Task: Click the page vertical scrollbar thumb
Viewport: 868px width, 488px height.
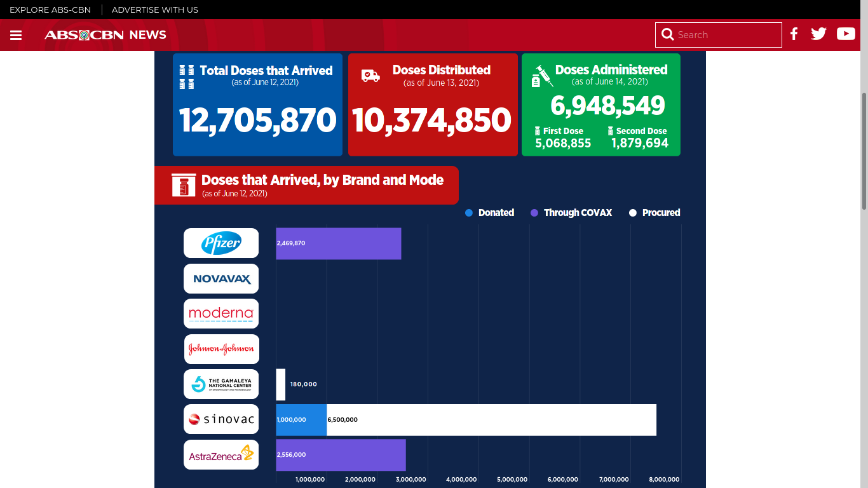Action: pyautogui.click(x=864, y=151)
